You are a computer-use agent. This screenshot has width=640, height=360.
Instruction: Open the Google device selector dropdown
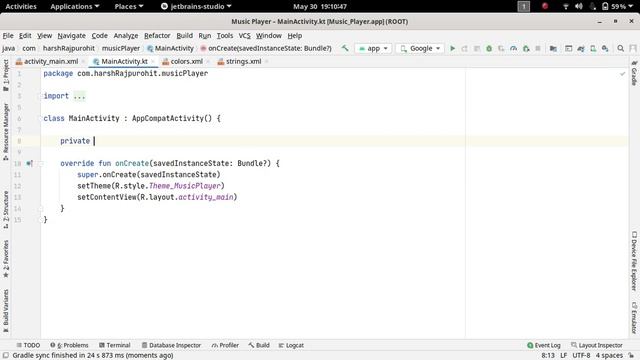pos(420,48)
